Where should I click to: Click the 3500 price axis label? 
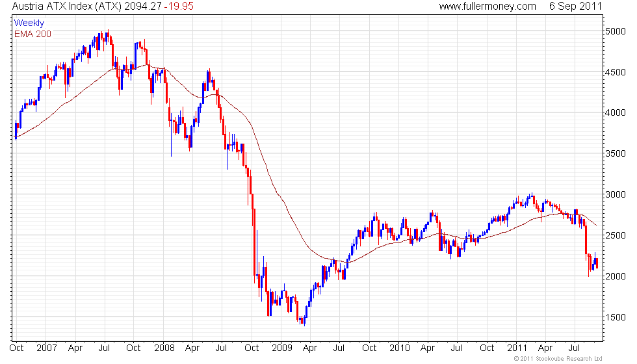coord(616,153)
